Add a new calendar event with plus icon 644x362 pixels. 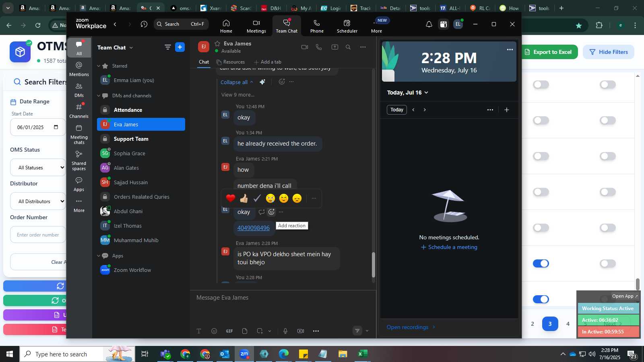(x=507, y=110)
